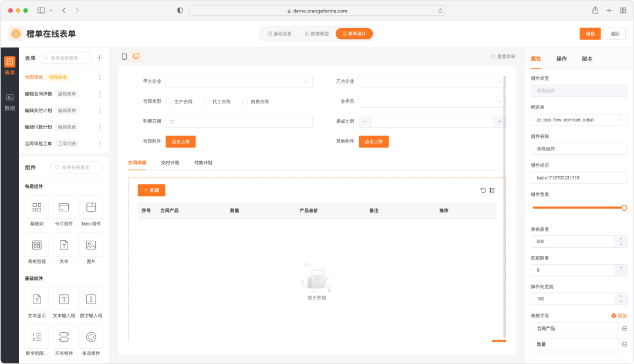Open the 业务员 dropdown
Screen dimensions: 634x364
[431, 102]
